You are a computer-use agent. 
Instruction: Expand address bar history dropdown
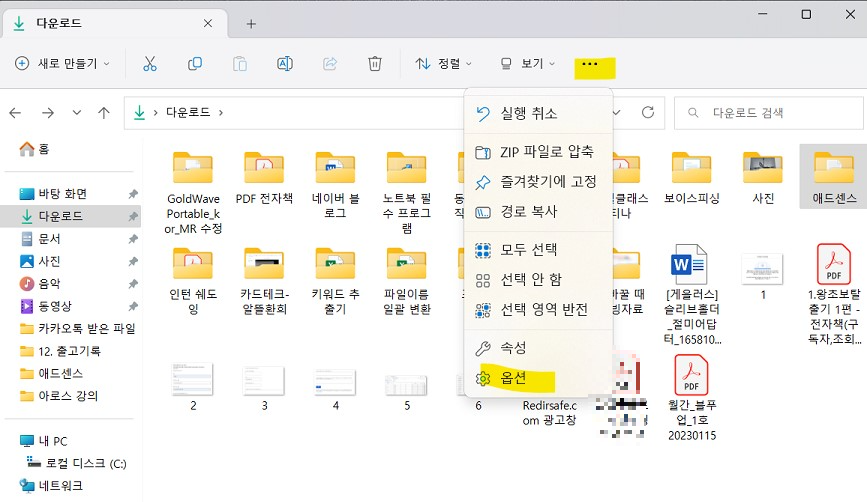click(x=617, y=113)
